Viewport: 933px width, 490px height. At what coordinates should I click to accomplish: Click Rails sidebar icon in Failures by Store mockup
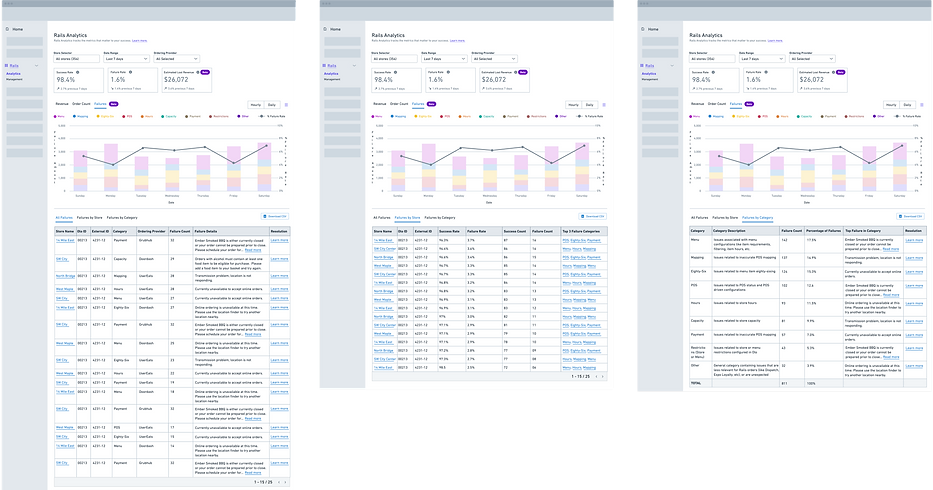click(324, 65)
